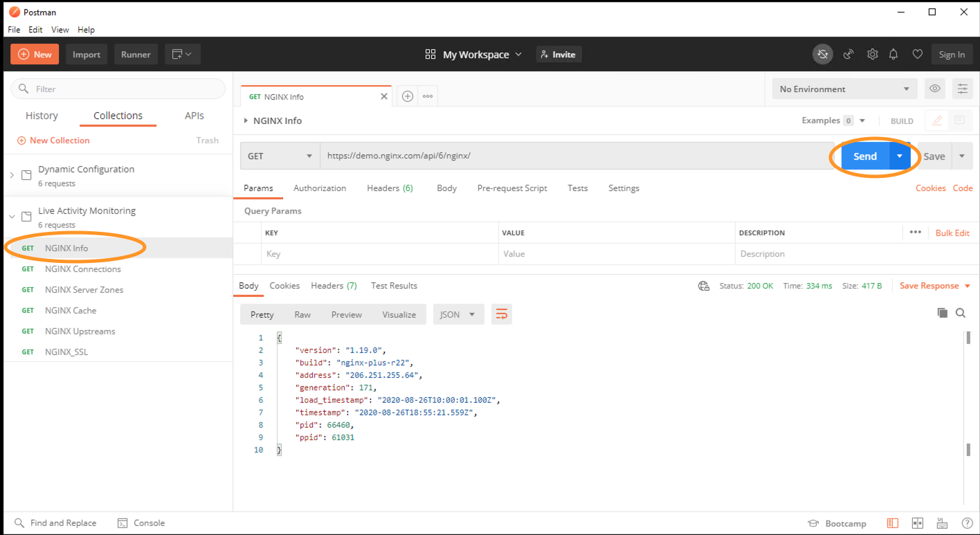Open the help question mark icon
Viewport: 980px width, 535px height.
point(967,523)
